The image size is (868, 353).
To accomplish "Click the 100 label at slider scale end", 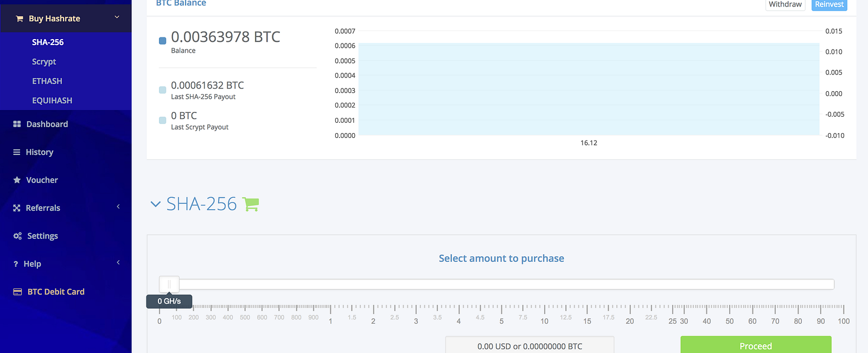I will [x=844, y=322].
